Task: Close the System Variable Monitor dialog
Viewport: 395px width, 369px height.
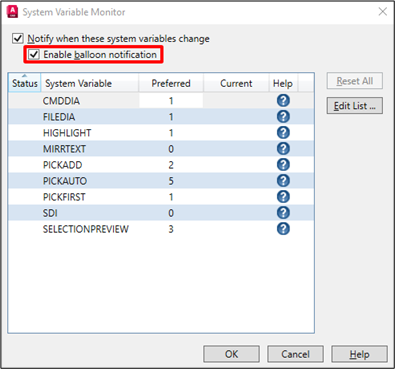Action: coord(383,12)
